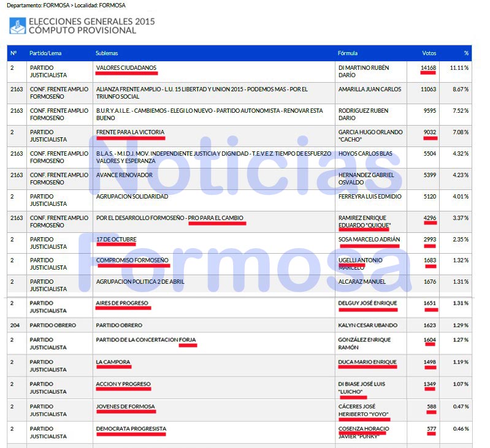Select the sublema 'JOVENES DE FORMOSA'
This screenshot has height=448, width=490.
(125, 406)
